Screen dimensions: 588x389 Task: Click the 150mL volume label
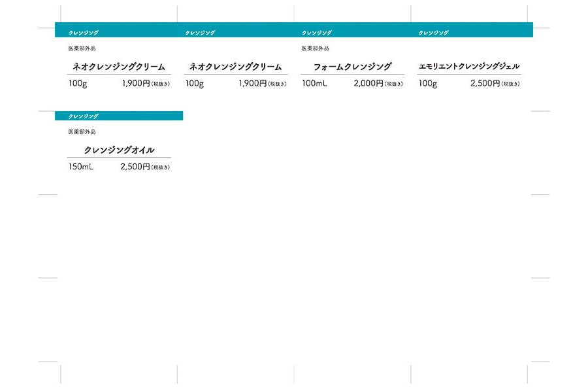tap(81, 167)
